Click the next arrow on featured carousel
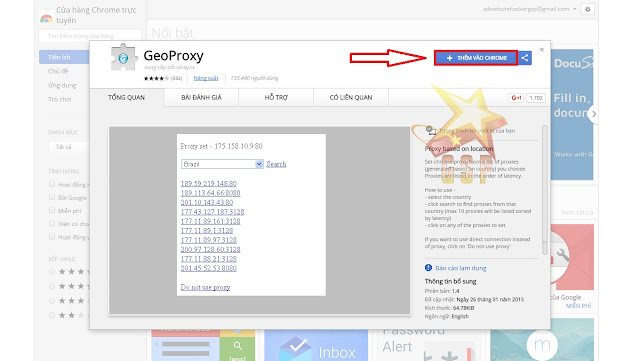Screen dimensions: 640x361 tap(594, 114)
